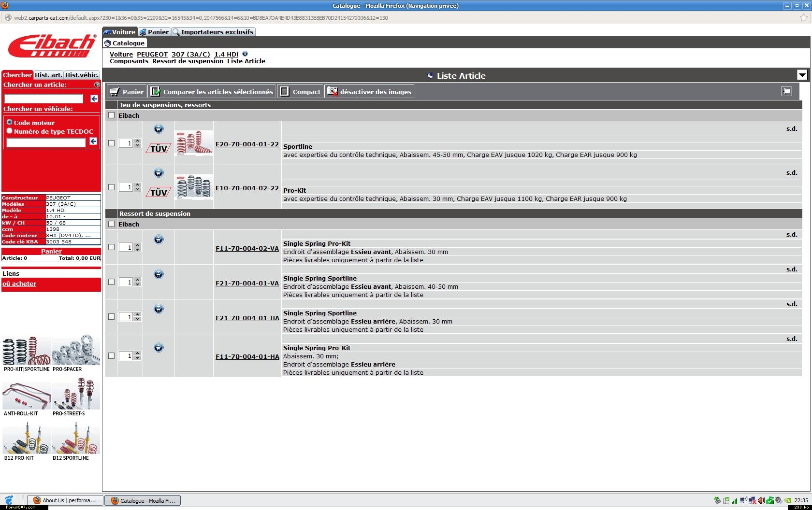The width and height of the screenshot is (812, 510).
Task: Increase quantity stepper for F11-70-004-02-VA
Action: point(138,245)
